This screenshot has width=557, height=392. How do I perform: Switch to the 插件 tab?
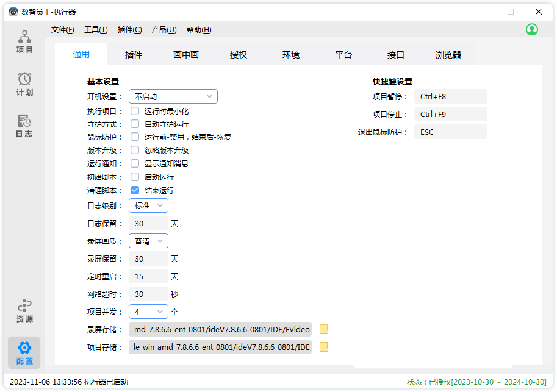pyautogui.click(x=134, y=55)
